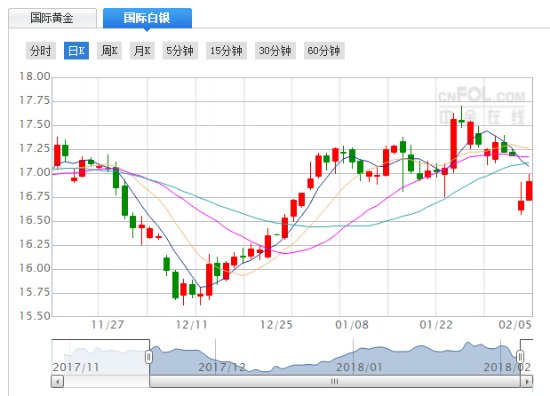
Task: Click the 17.75 price axis label
Action: tap(35, 101)
